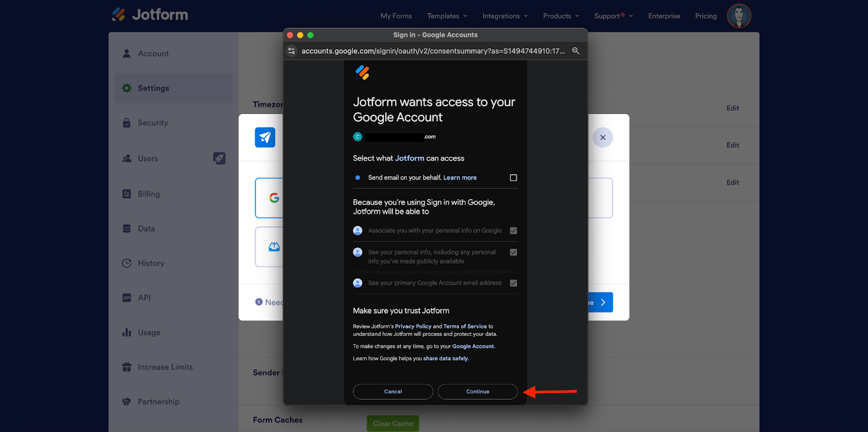Click the Jotform logo in header
The height and width of the screenshot is (432, 868).
coord(150,15)
